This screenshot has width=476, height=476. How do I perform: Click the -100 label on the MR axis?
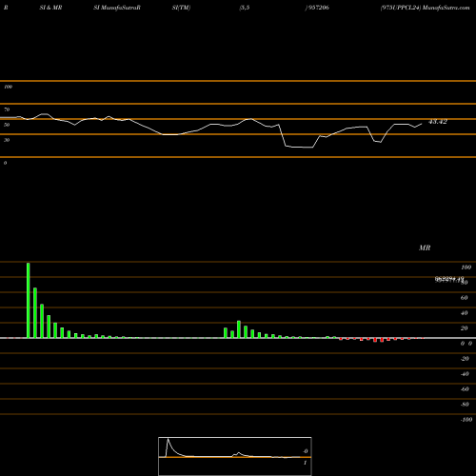(466, 420)
